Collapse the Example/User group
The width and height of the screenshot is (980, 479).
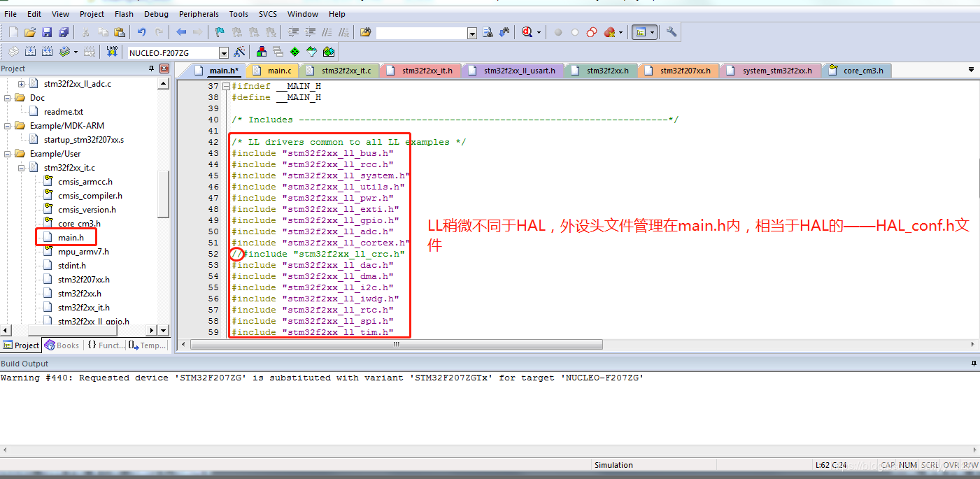[x=7, y=154]
